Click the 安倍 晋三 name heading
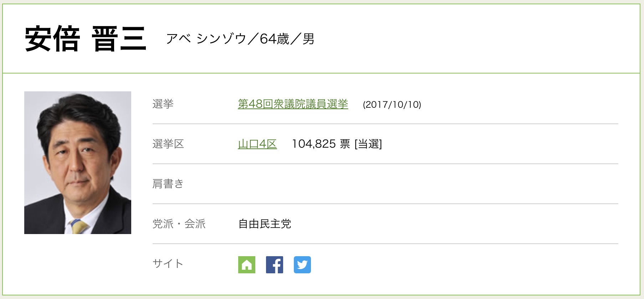 pyautogui.click(x=86, y=39)
